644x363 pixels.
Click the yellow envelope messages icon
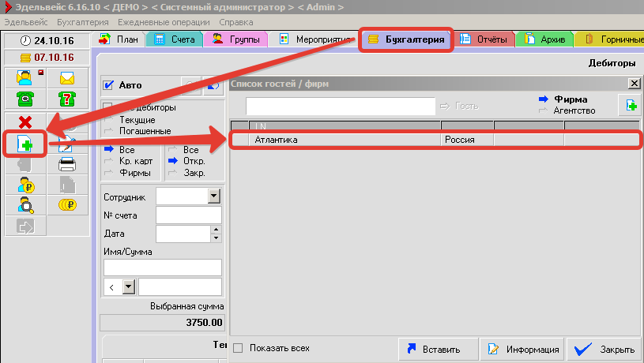click(67, 78)
